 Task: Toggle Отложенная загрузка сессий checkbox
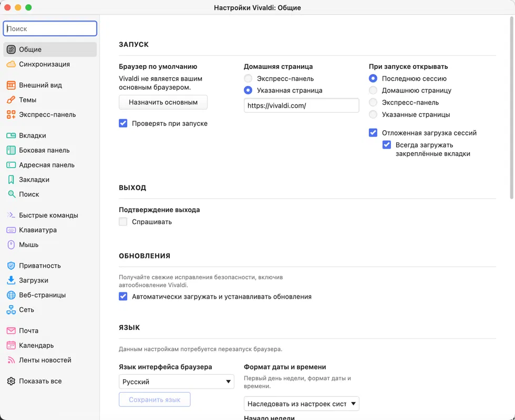tap(373, 133)
